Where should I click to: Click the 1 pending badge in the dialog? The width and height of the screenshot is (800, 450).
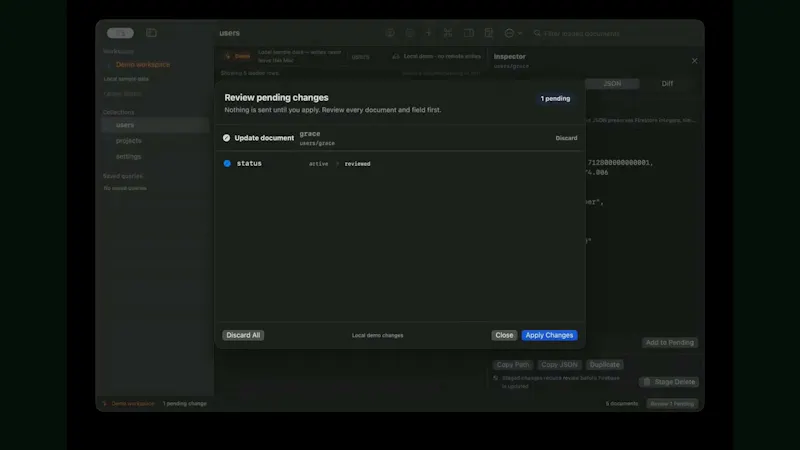tap(555, 98)
